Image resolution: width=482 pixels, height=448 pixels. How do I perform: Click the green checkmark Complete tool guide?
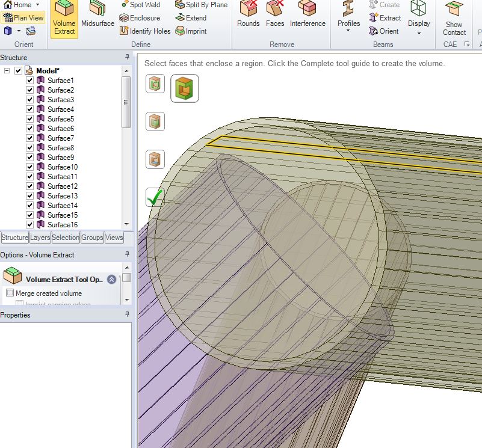pyautogui.click(x=155, y=197)
